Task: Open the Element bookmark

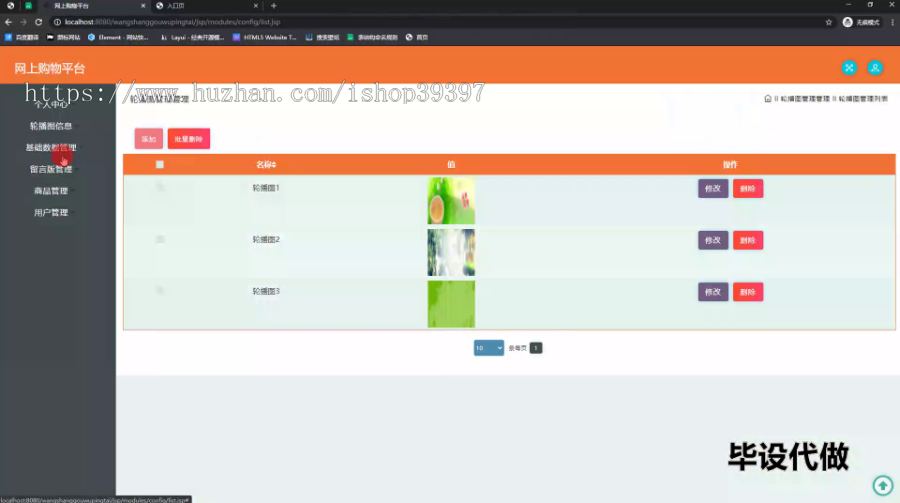Action: (x=118, y=37)
